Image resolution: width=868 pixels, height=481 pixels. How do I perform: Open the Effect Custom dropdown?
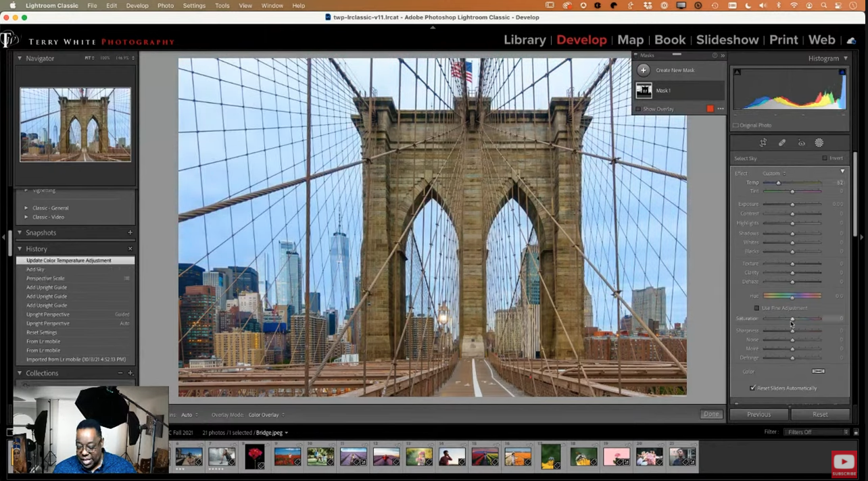tap(773, 173)
